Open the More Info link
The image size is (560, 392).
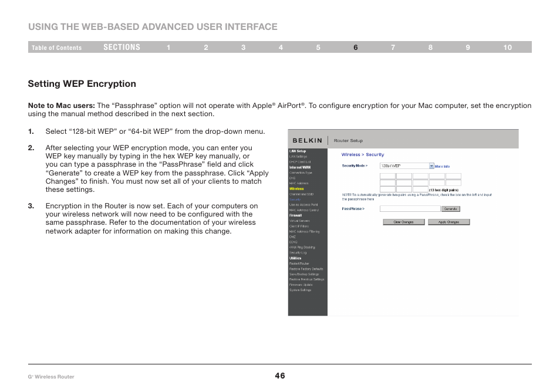pos(442,167)
